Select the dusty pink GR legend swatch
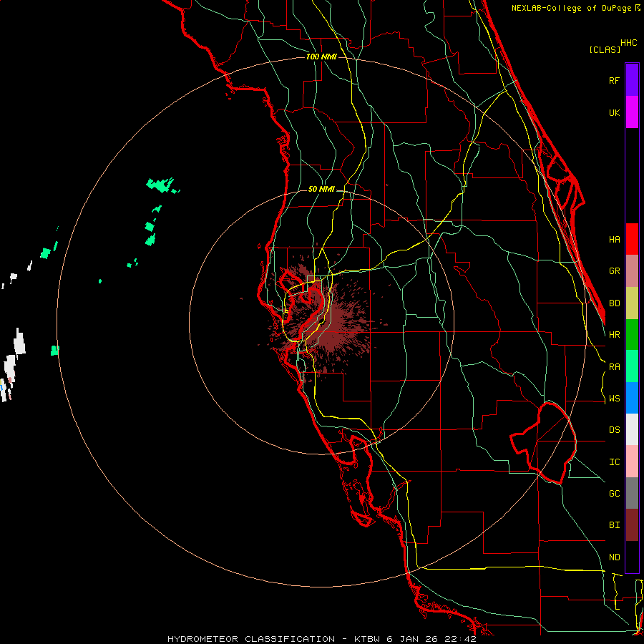Image resolution: width=644 pixels, height=644 pixels. (632, 271)
